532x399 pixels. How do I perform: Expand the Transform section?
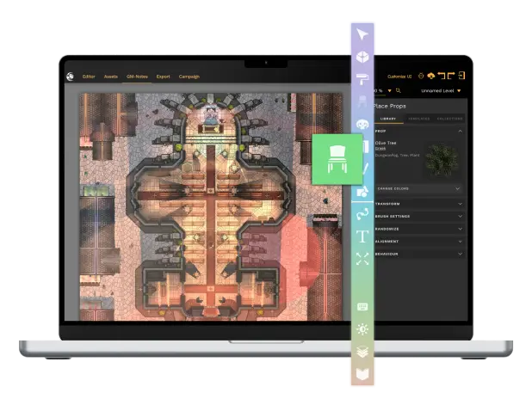pyautogui.click(x=419, y=204)
